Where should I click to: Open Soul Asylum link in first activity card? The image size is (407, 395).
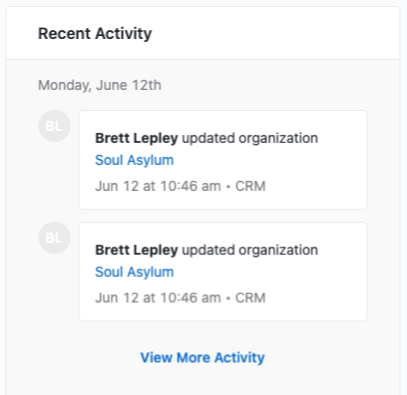[x=134, y=160]
